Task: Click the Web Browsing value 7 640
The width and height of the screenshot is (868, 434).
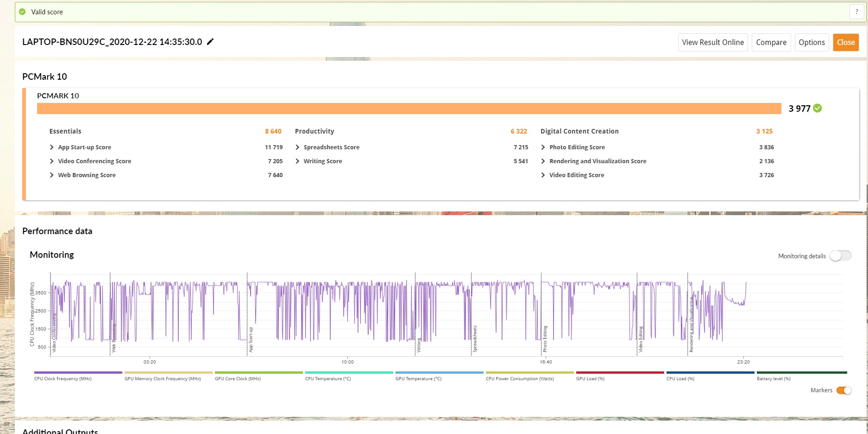Action: click(275, 175)
